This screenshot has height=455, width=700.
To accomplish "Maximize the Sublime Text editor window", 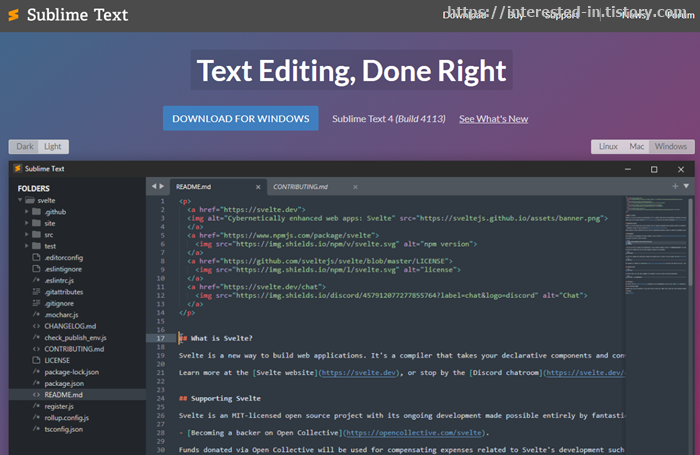I will click(654, 169).
